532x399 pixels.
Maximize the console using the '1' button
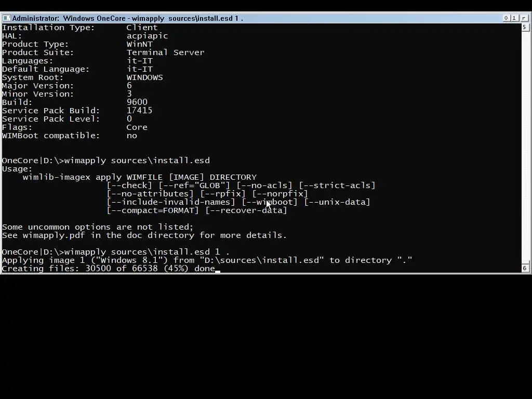tap(514, 18)
